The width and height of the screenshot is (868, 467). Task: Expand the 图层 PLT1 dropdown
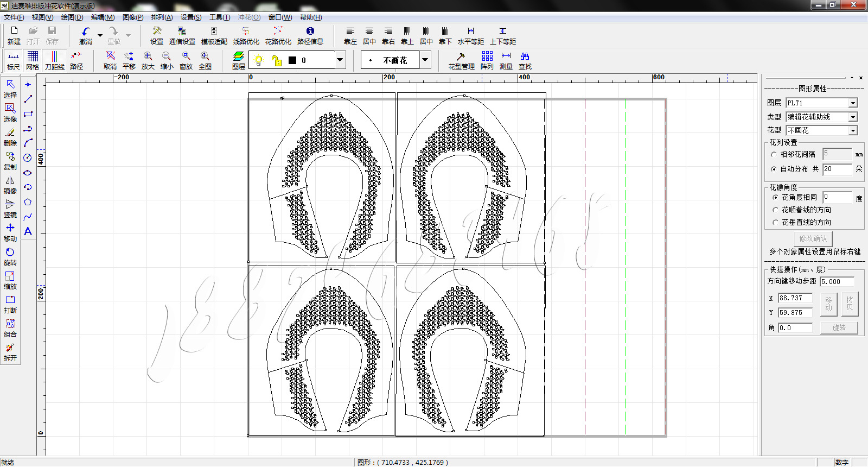tap(853, 103)
